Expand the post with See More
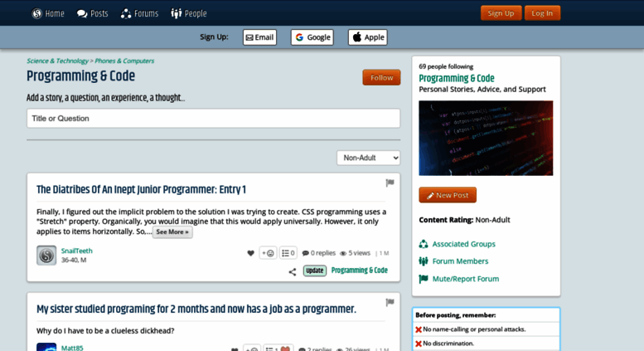 pos(172,232)
